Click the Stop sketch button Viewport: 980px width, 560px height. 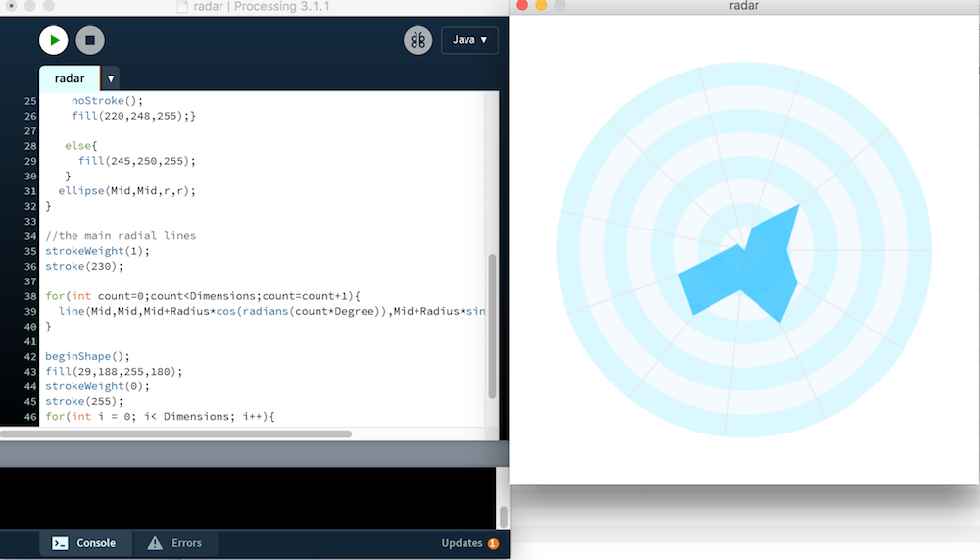pos(90,40)
